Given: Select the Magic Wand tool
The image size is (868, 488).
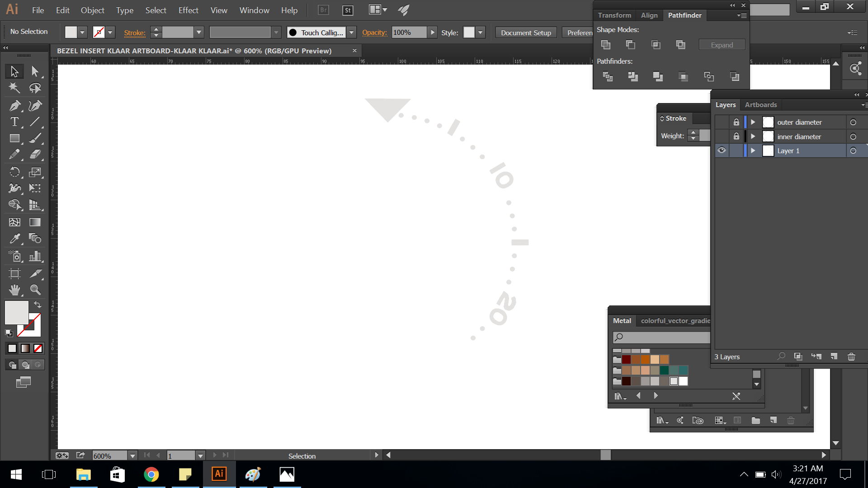Looking at the screenshot, I should tap(14, 88).
